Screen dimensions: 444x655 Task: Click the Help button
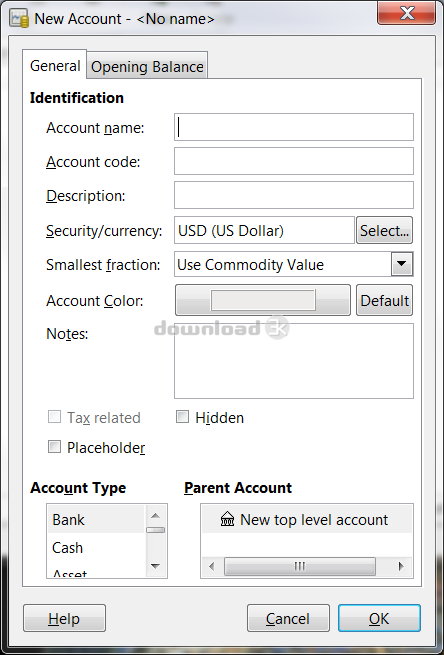click(64, 618)
